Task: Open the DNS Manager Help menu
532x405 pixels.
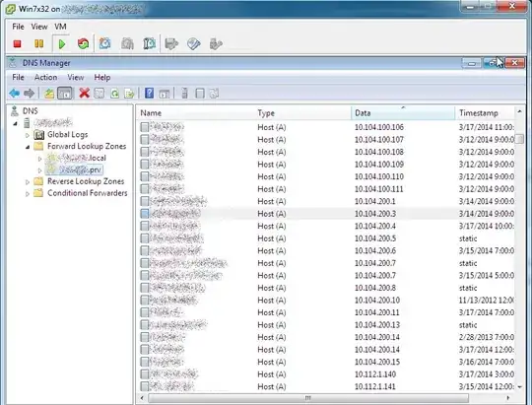Action: [x=102, y=78]
